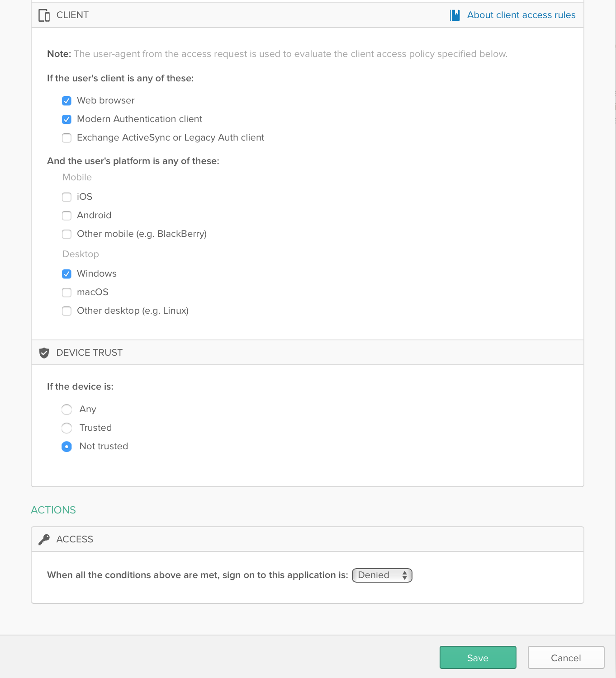Select Other desktop (e.g. Linux) checkbox
This screenshot has width=616, height=678.
[66, 311]
